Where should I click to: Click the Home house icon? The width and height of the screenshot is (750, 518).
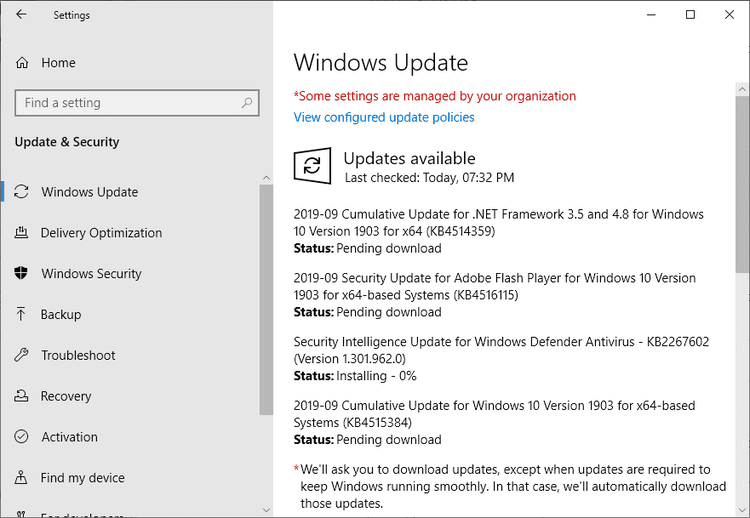coord(22,63)
